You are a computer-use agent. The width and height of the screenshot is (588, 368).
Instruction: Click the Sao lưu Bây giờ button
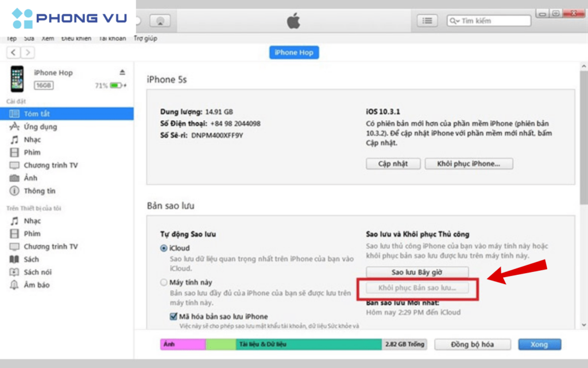[x=417, y=272]
